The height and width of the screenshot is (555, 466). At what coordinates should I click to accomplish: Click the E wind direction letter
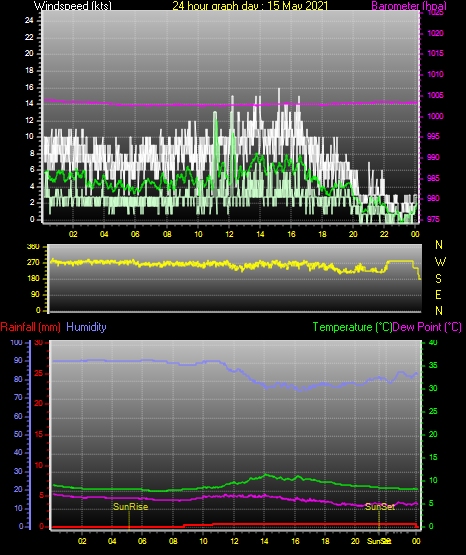pos(438,294)
